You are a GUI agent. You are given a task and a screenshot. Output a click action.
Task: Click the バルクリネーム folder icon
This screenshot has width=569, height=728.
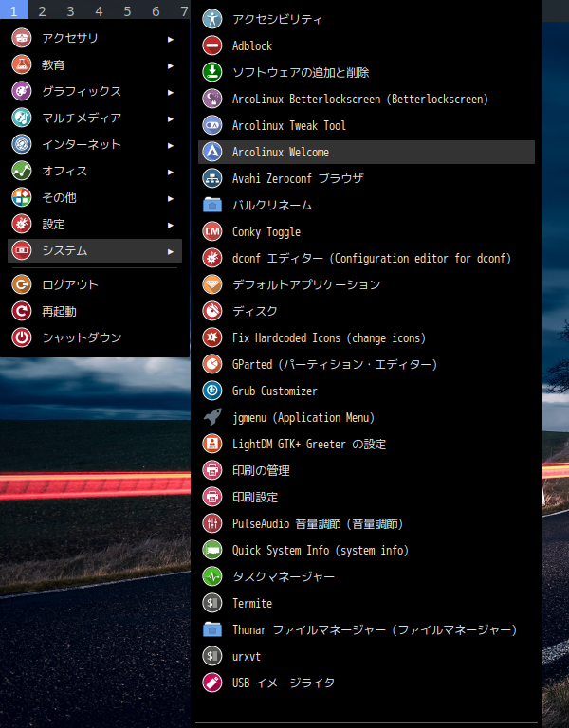tap(212, 205)
